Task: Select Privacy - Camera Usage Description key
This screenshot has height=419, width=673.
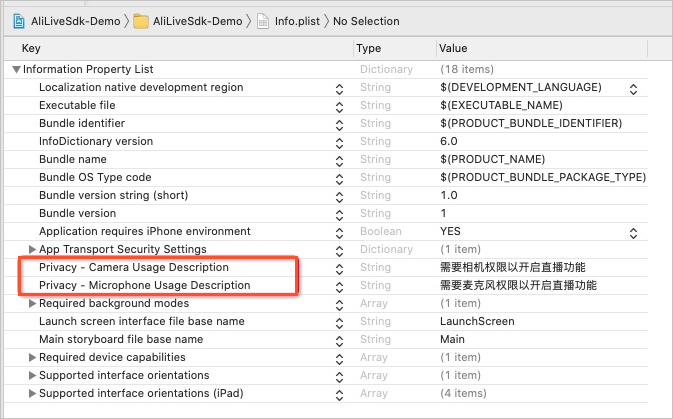Action: (x=134, y=267)
